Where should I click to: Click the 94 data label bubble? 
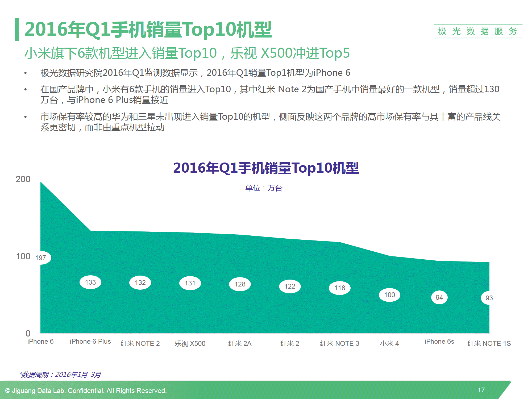439,297
